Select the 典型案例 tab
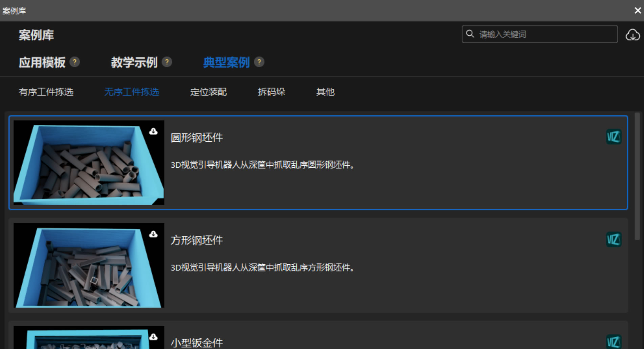644x349 pixels. pos(226,62)
